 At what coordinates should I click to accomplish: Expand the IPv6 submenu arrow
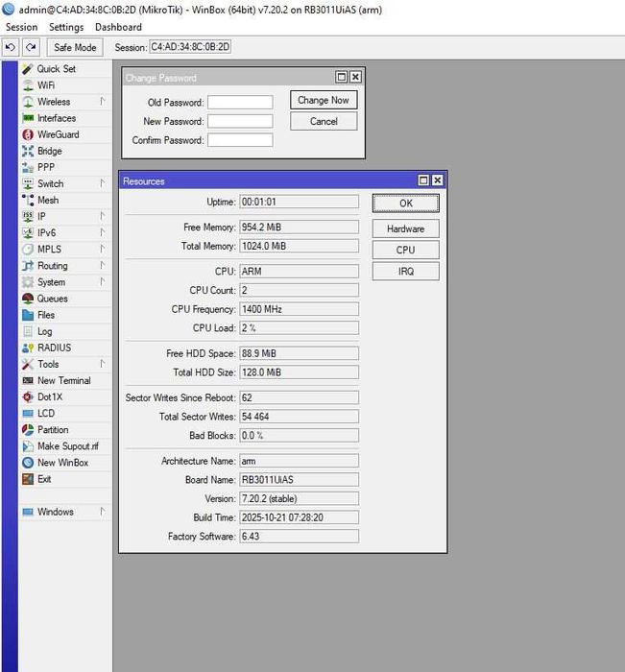click(102, 232)
